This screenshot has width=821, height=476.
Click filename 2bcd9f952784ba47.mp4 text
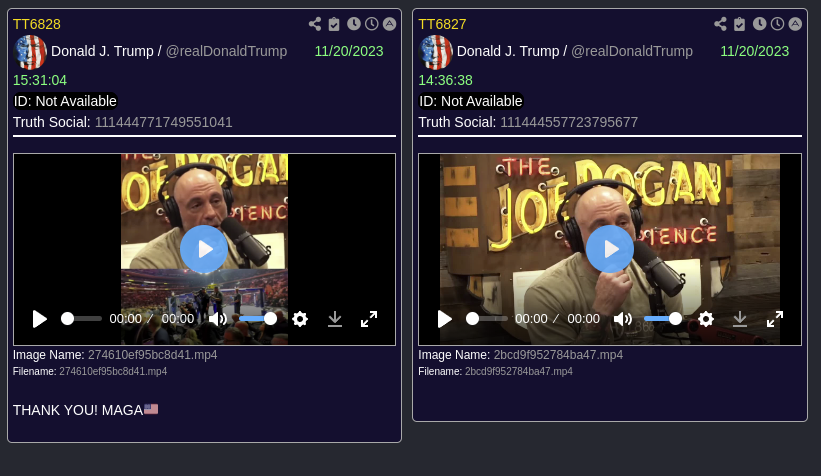pyautogui.click(x=519, y=371)
